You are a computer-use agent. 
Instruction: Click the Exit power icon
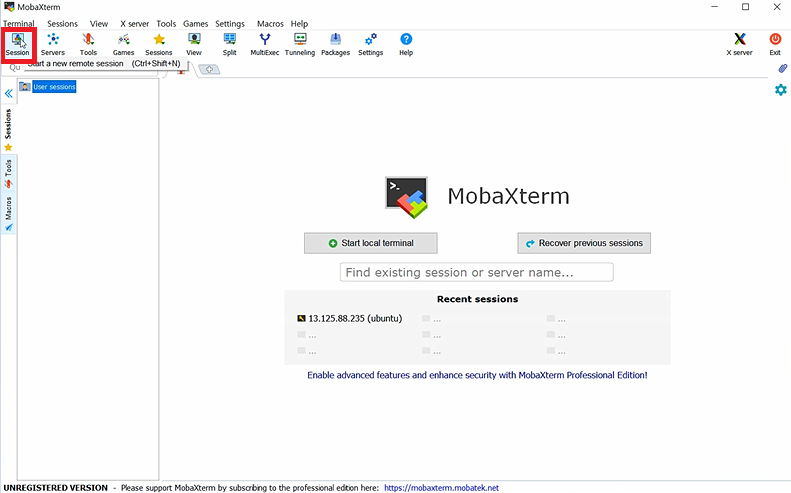775,44
